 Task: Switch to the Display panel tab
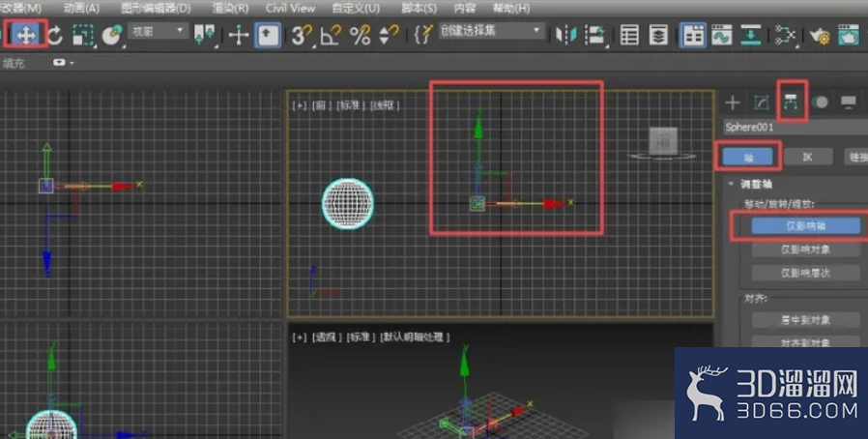(x=848, y=102)
